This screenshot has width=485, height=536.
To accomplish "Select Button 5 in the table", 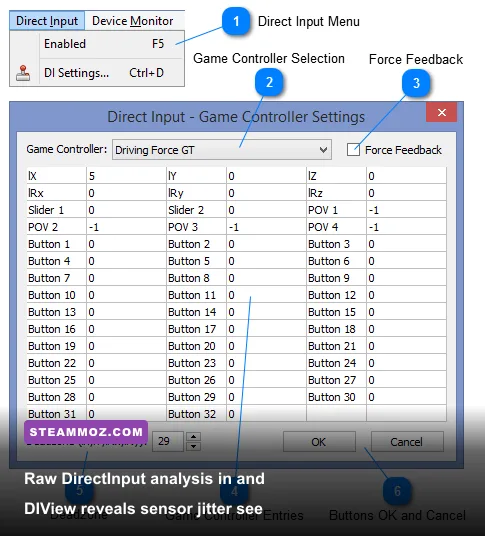I will click(x=197, y=261).
